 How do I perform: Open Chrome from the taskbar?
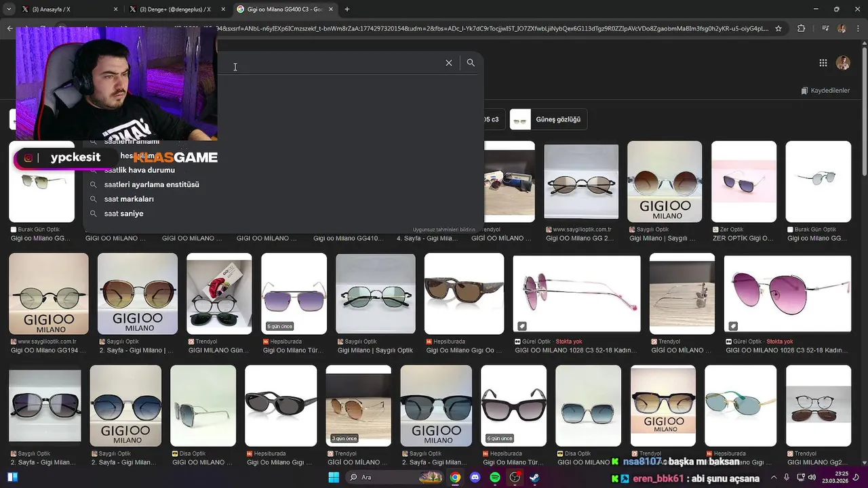[455, 477]
